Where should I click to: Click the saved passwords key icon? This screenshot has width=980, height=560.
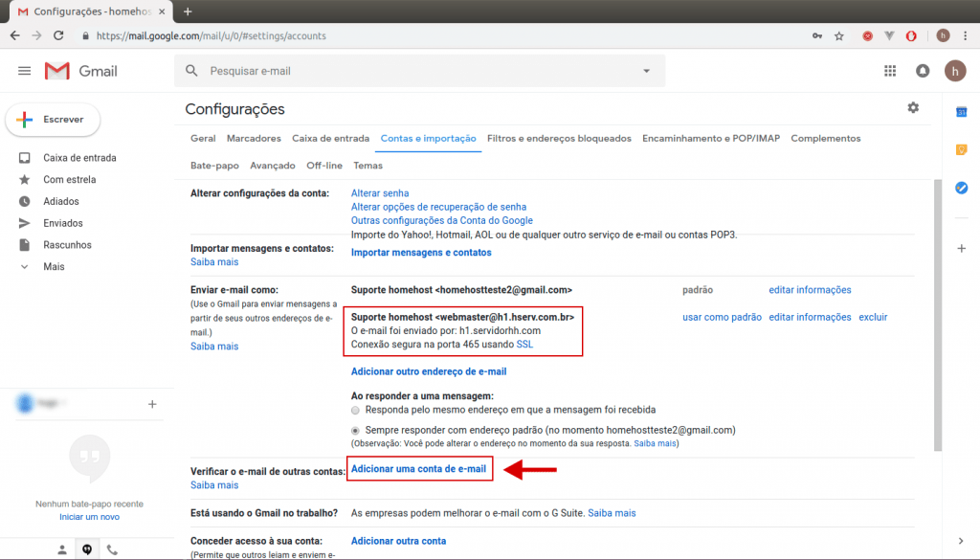coord(817,35)
